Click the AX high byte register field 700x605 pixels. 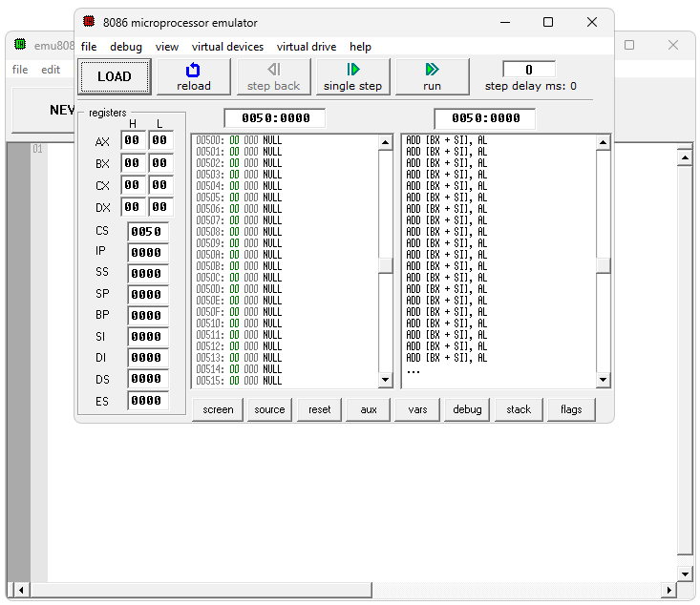[x=133, y=140]
